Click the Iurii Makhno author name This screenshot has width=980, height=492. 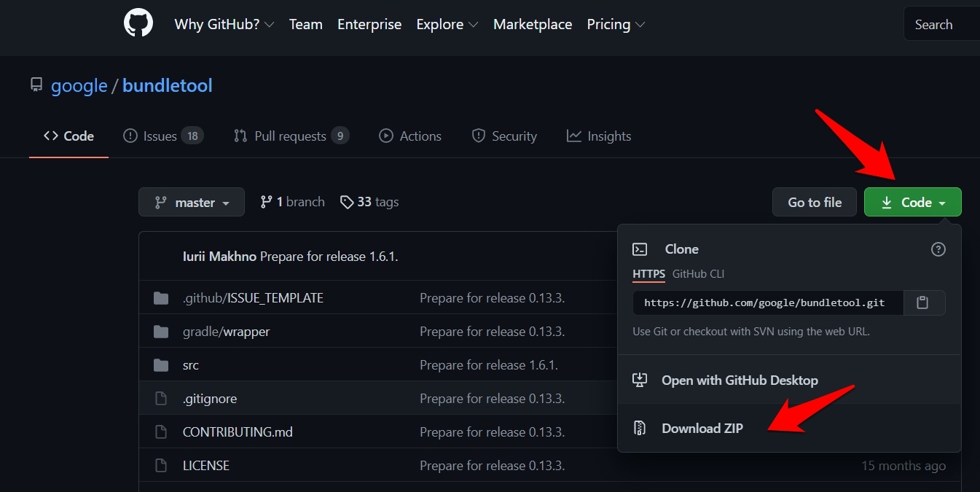(219, 257)
